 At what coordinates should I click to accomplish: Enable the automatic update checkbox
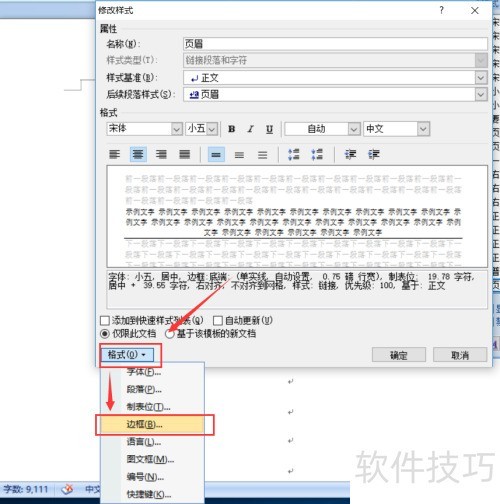tap(218, 321)
